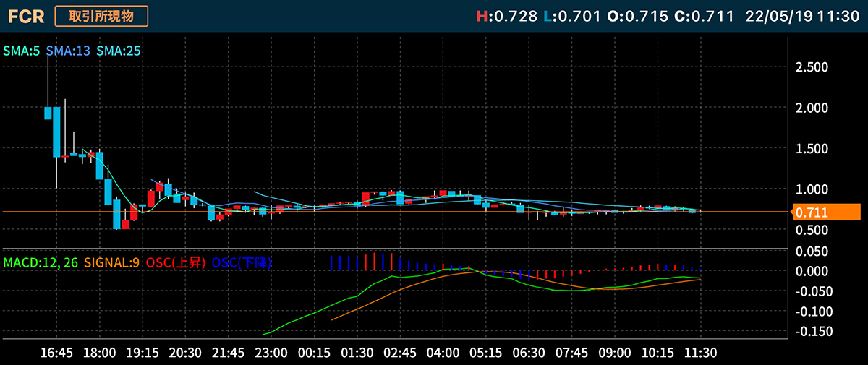Click the 04:00 time axis label
This screenshot has width=868, height=365.
click(x=443, y=353)
